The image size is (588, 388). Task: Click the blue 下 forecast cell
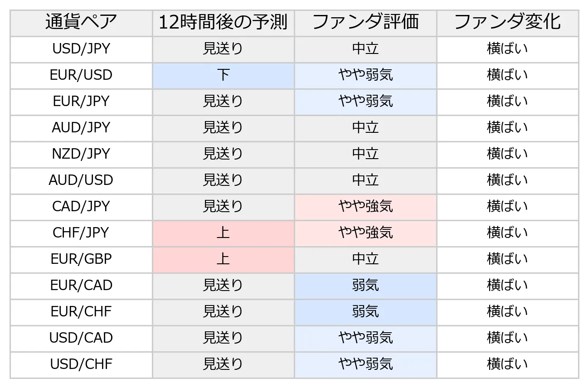coord(223,75)
